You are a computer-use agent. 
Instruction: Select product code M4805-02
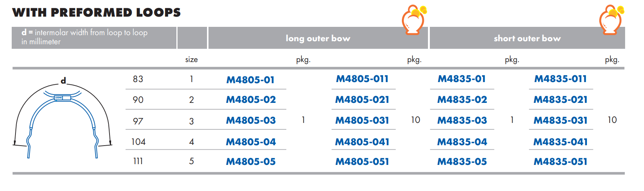251,100
